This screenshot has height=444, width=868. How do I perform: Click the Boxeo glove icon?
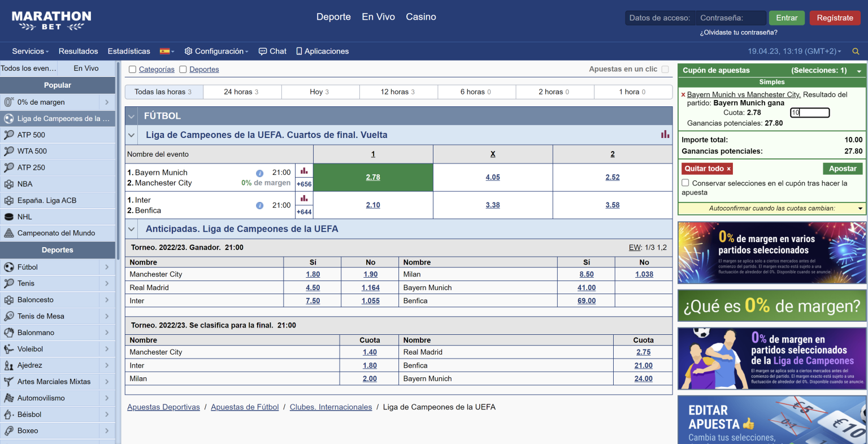pyautogui.click(x=8, y=431)
